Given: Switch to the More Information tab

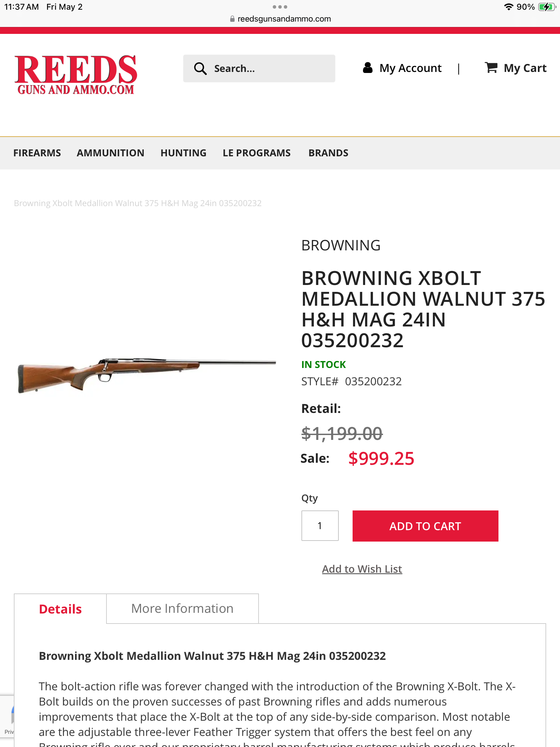Looking at the screenshot, I should pyautogui.click(x=182, y=609).
